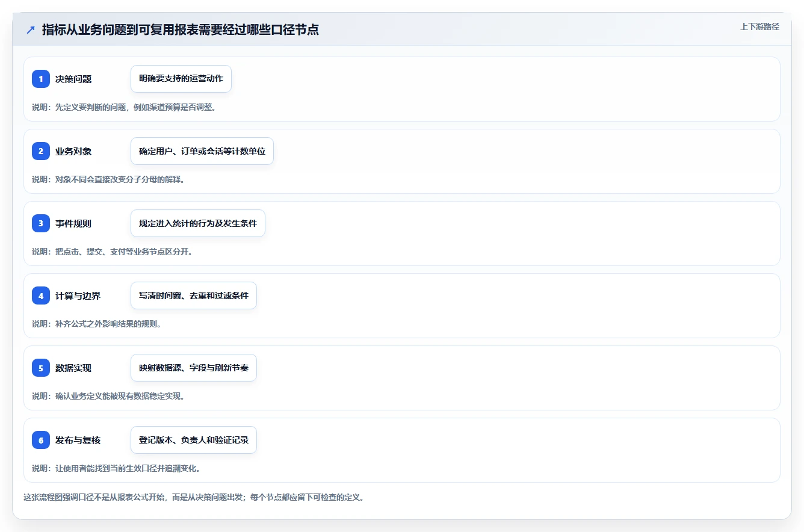This screenshot has height=532, width=804.
Task: Open the 登记版本、负责人和验证记录 chip
Action: 194,440
